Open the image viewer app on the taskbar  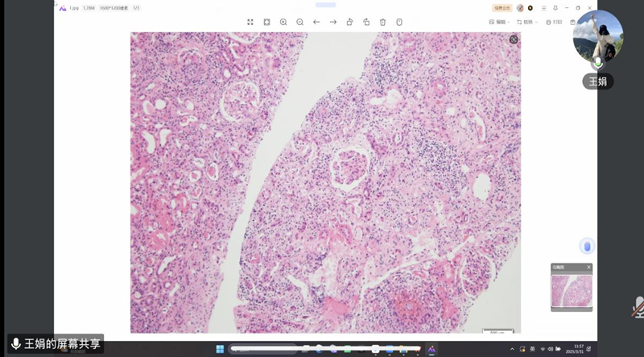(x=431, y=349)
